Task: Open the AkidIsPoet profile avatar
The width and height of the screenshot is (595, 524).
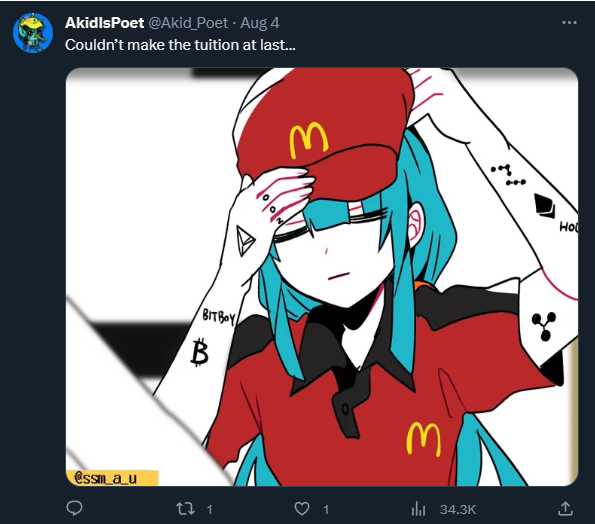Action: (33, 33)
